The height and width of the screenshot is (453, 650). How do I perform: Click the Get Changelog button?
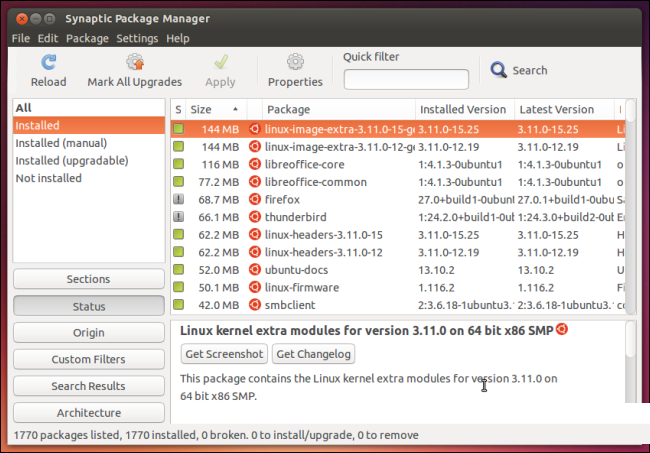click(314, 354)
